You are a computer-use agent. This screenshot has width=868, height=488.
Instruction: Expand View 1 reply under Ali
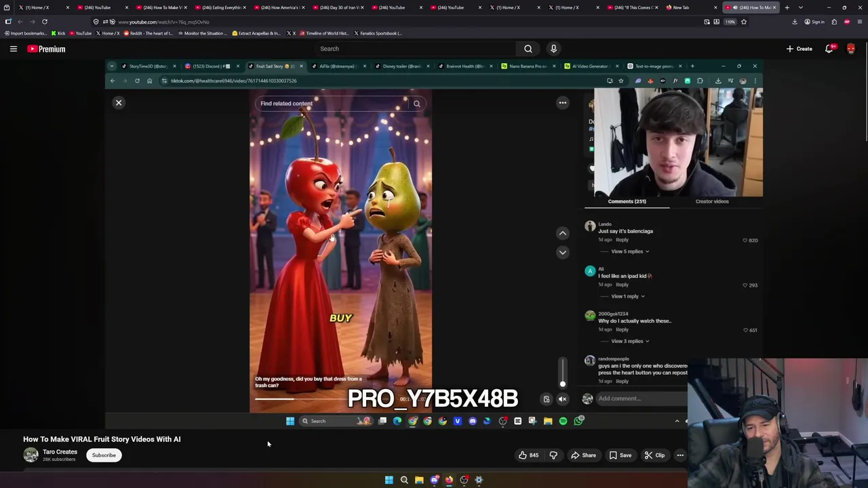tap(628, 296)
